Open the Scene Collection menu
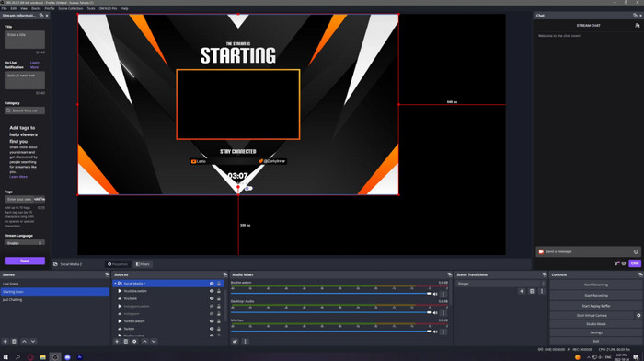The height and width of the screenshot is (361, 644). click(x=71, y=8)
